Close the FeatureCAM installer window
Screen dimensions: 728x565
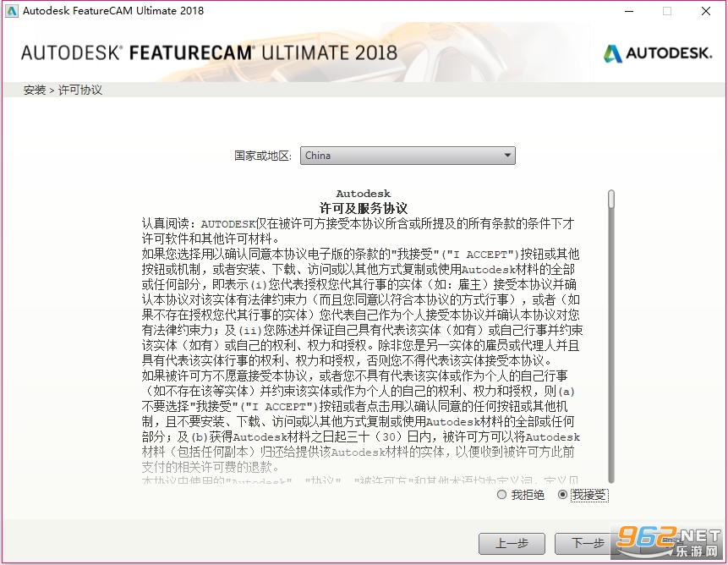tap(706, 11)
